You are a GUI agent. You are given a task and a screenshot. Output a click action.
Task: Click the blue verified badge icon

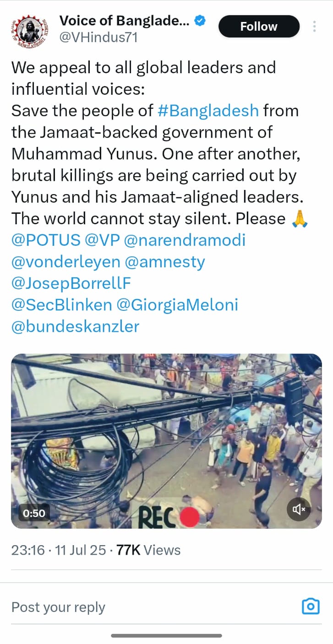click(x=200, y=20)
